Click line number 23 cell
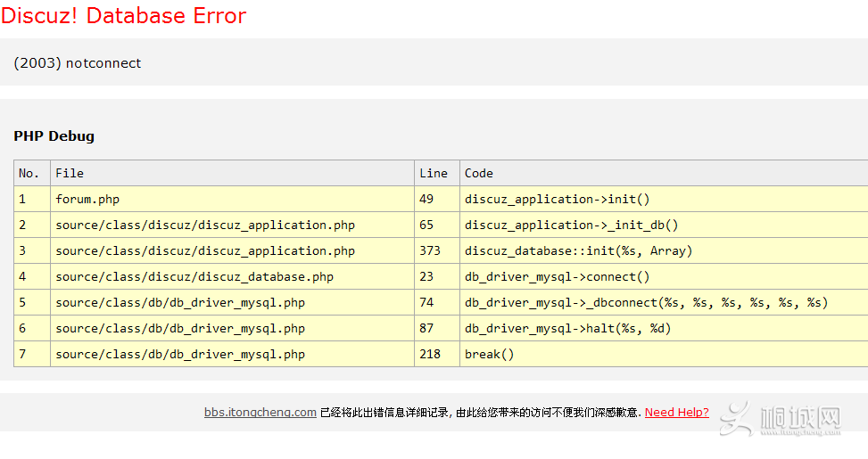The height and width of the screenshot is (459, 868). pos(437,276)
